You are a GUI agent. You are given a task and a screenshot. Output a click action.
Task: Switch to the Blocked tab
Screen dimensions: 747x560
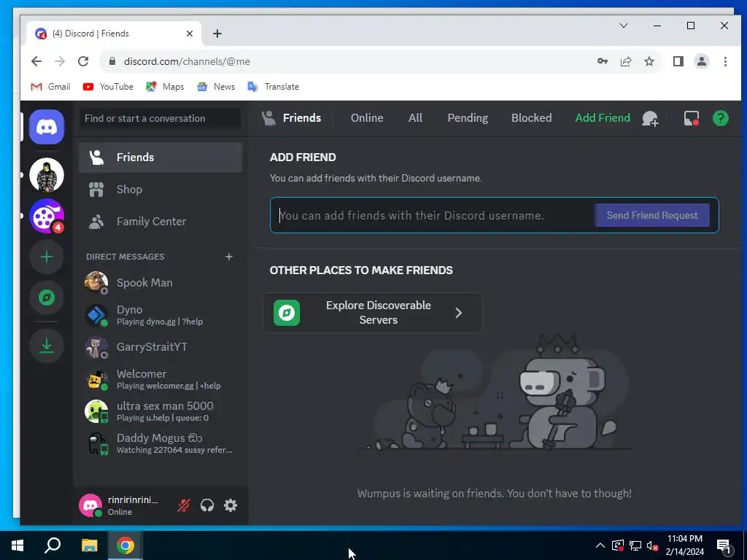[x=532, y=118]
